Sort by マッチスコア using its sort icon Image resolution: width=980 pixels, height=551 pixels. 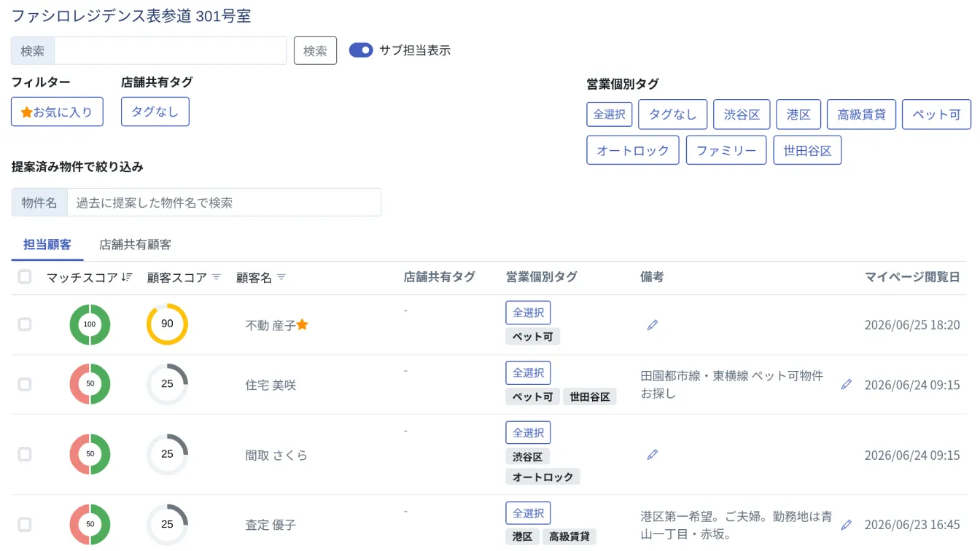pos(127,277)
